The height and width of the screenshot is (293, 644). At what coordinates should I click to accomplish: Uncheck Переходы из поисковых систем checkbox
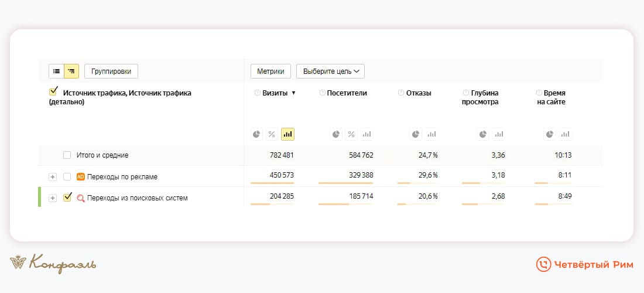67,197
